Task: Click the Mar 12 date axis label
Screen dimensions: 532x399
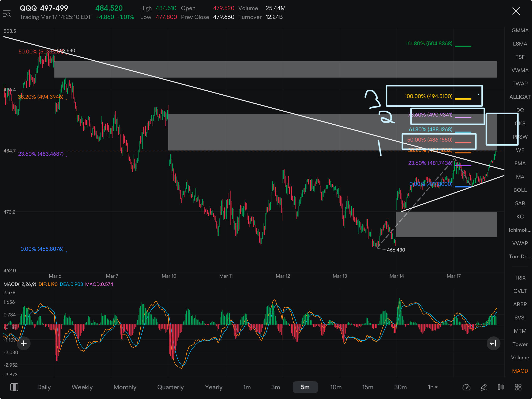Action: (283, 276)
